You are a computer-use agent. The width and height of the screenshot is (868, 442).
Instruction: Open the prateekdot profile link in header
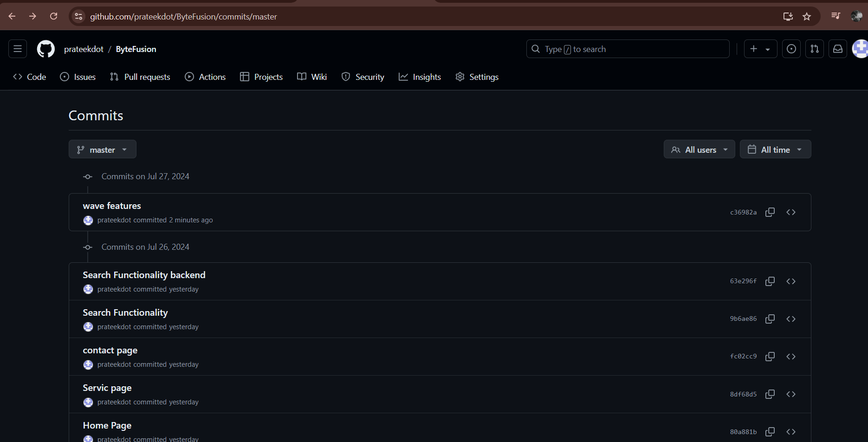click(84, 49)
